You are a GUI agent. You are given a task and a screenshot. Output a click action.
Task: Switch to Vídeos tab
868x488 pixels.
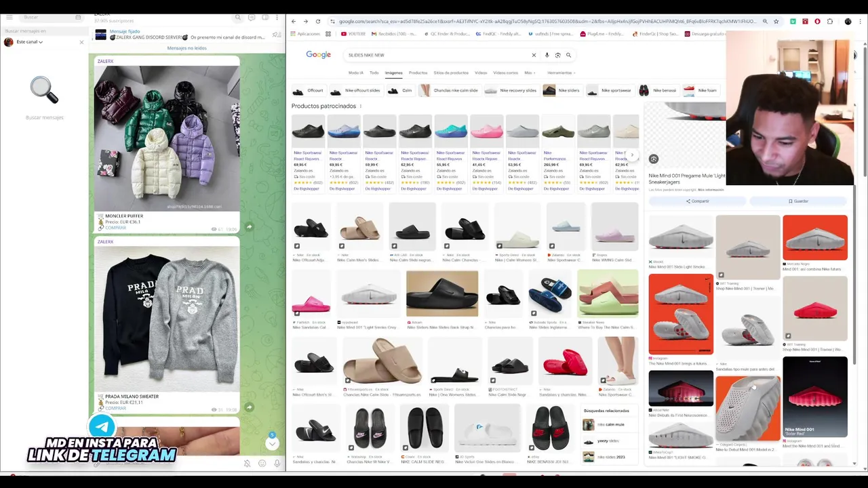coord(481,73)
